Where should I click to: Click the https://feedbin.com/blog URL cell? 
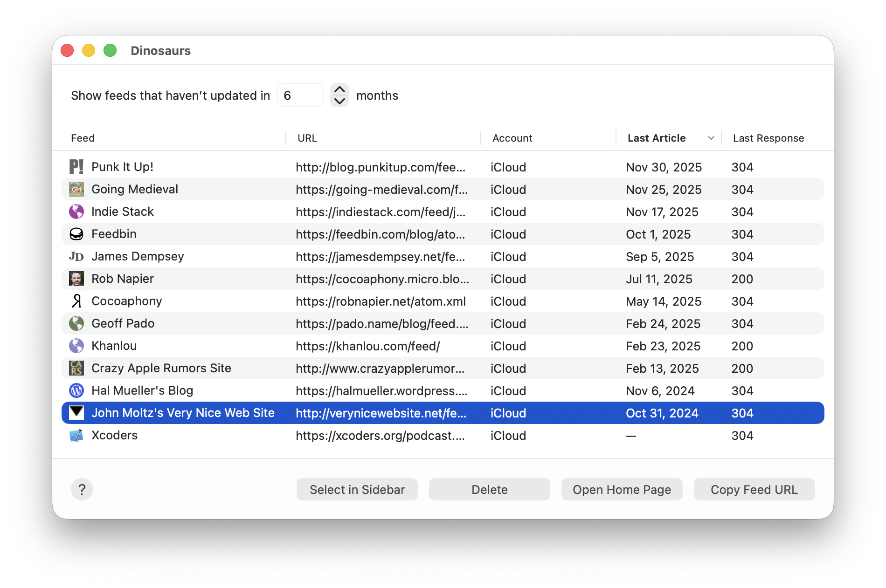pos(381,234)
